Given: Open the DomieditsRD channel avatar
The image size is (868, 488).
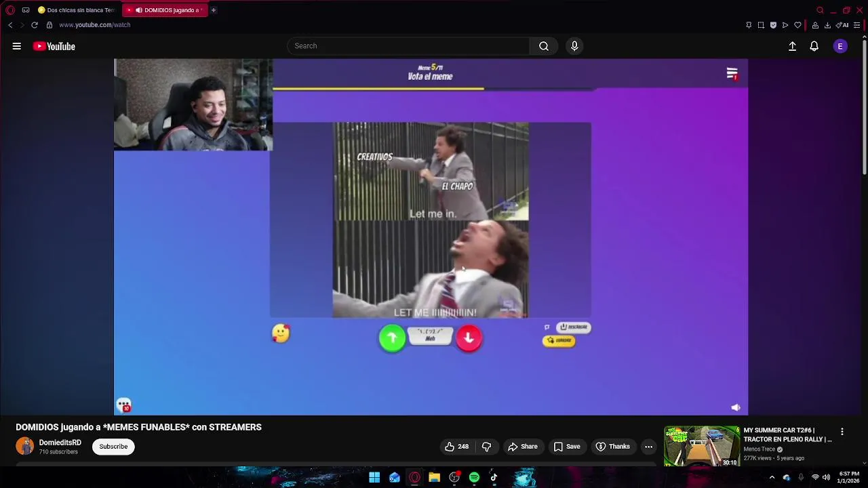Looking at the screenshot, I should click(25, 446).
